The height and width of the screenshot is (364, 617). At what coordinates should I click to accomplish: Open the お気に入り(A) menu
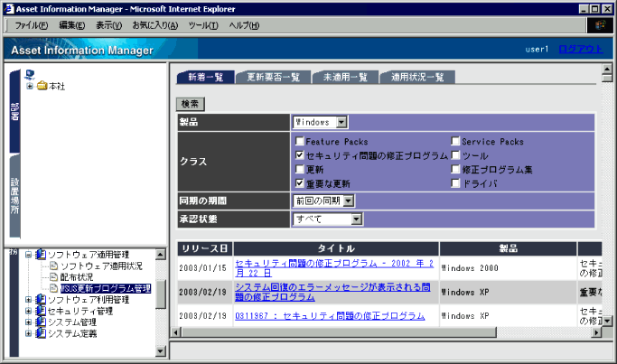coord(155,25)
